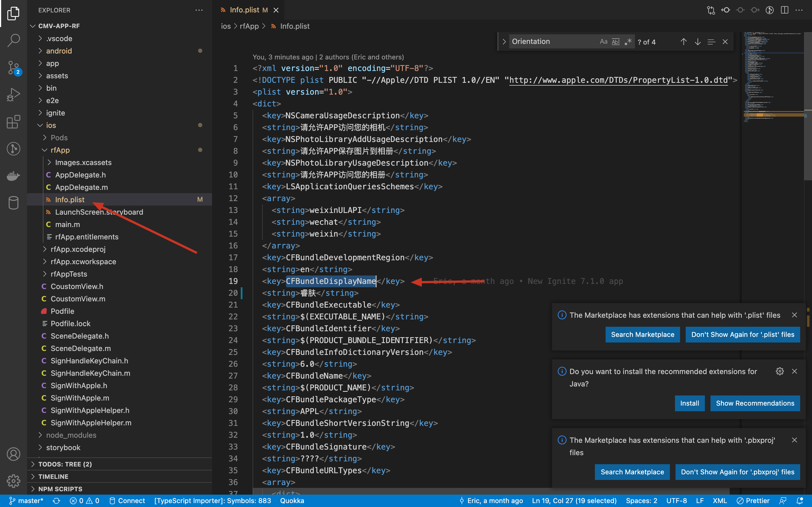Collapse the rfApp folder
The image size is (812, 507).
60,150
